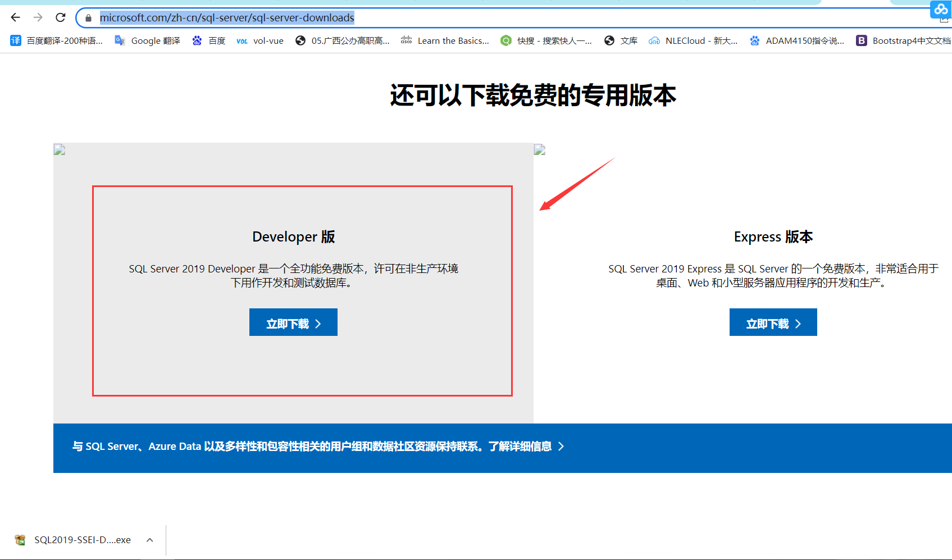Click the Baidu paw bookmark icon
The width and height of the screenshot is (952, 560).
tap(197, 40)
